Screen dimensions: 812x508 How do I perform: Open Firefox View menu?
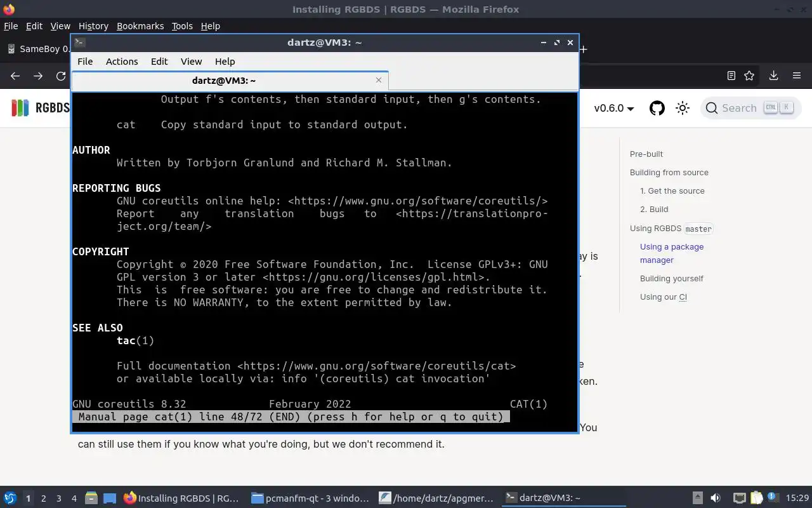click(x=60, y=26)
